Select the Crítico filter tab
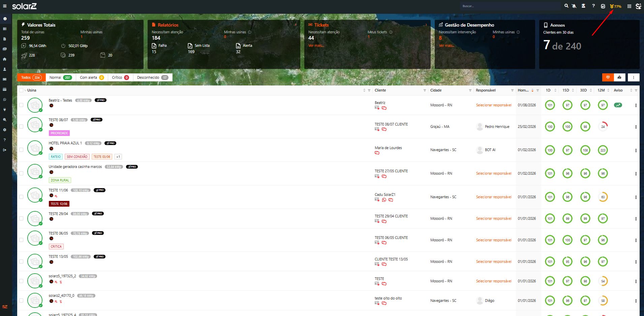Screen dimensions: 644x316 (120, 77)
